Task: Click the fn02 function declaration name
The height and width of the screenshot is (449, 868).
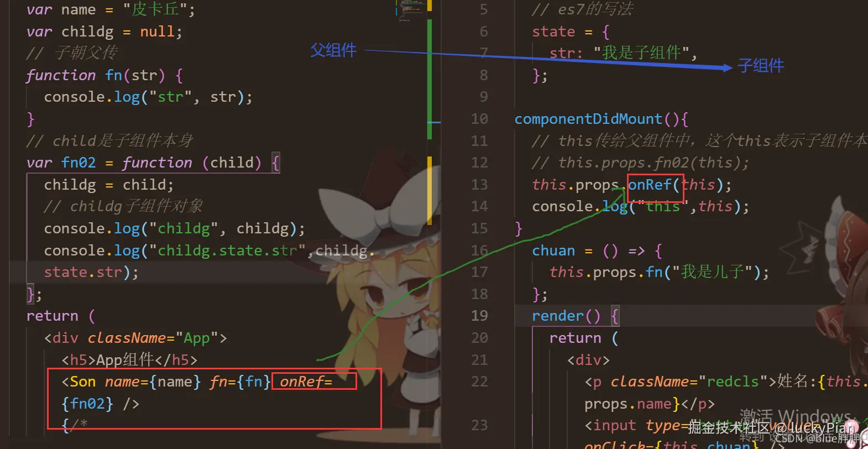Action: pyautogui.click(x=79, y=163)
